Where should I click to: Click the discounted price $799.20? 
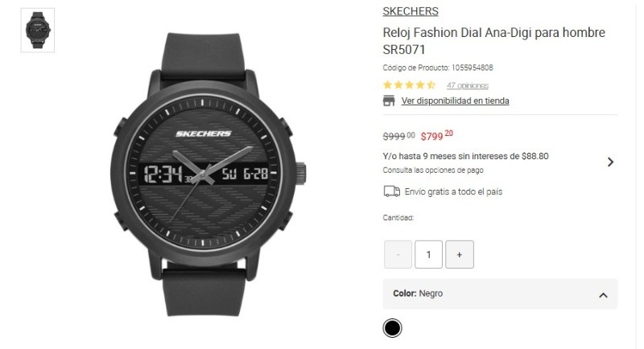click(x=437, y=135)
